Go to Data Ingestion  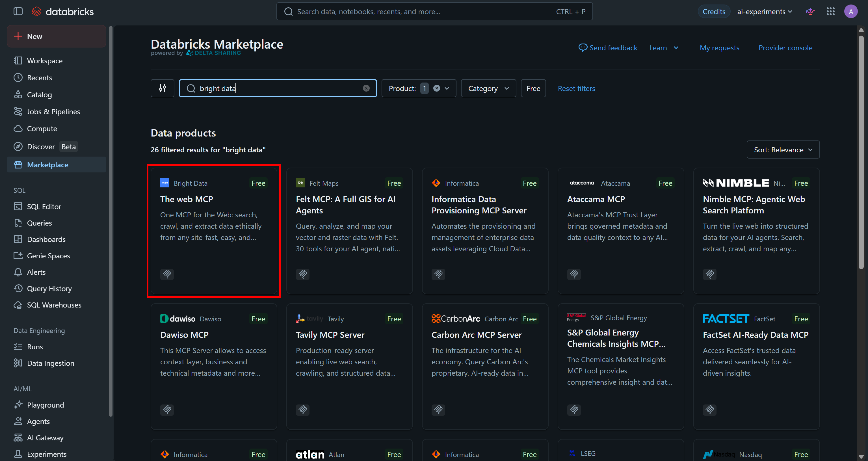click(x=56, y=363)
